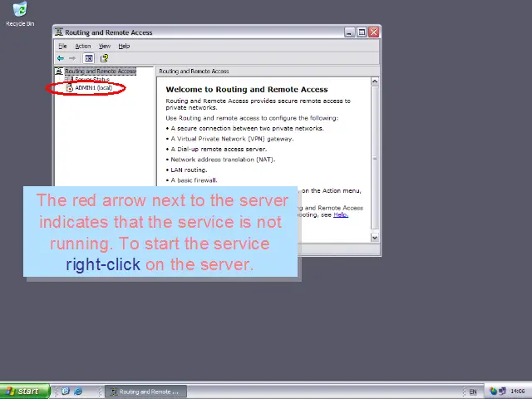Open the Recycle Bin desktop icon
Image resolution: width=532 pixels, height=399 pixels.
coord(20,11)
